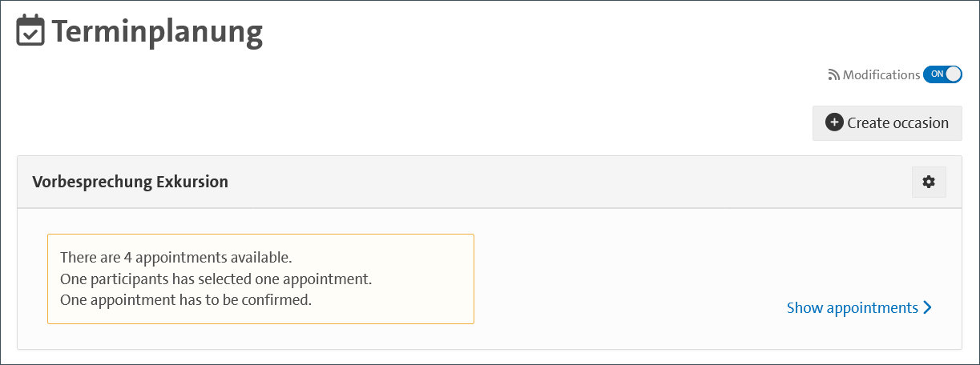980x365 pixels.
Task: Click the word 'occasion' on the create button
Action: pos(920,123)
